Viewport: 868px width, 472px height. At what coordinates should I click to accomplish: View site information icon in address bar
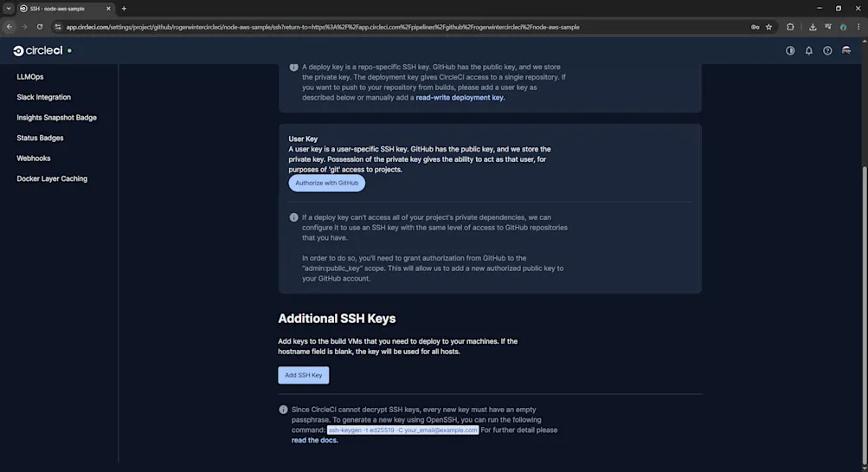[58, 27]
